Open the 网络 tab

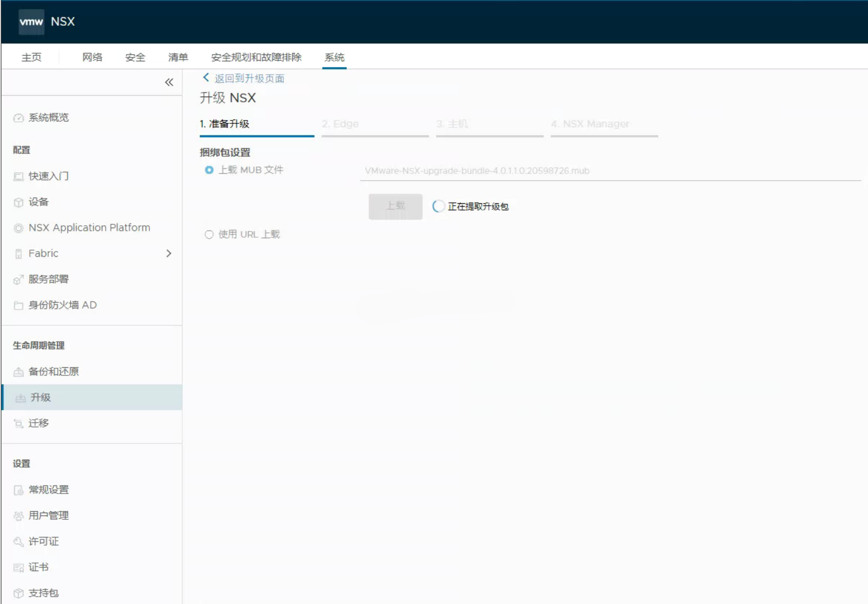pyautogui.click(x=92, y=57)
